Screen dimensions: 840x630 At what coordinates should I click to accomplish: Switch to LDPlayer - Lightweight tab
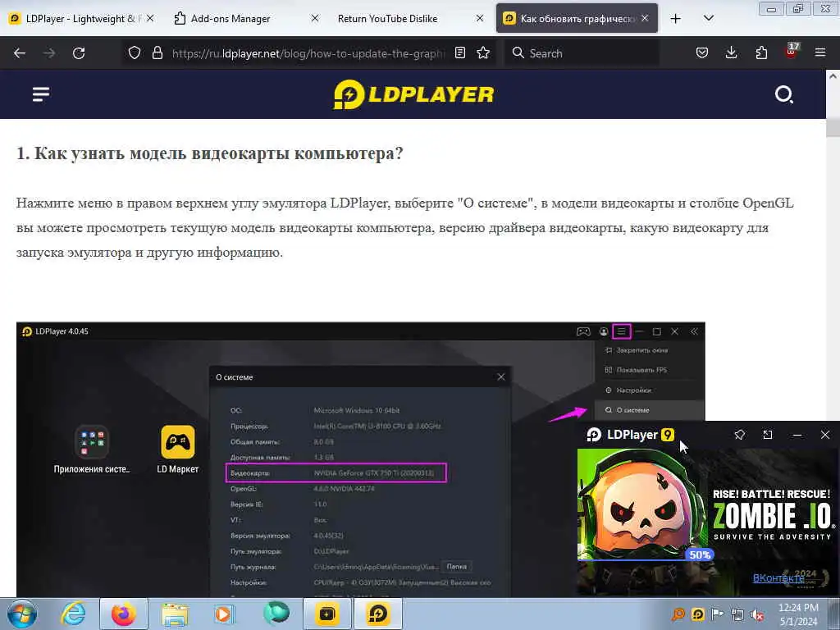(80, 19)
